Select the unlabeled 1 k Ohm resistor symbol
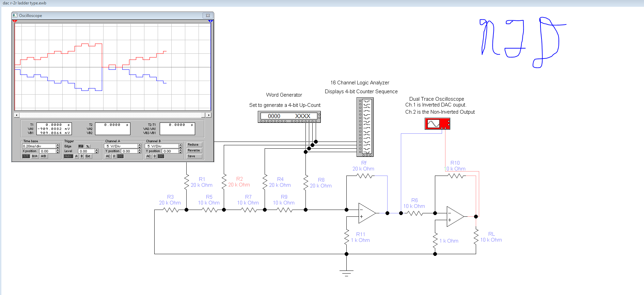644x295 pixels. tap(435, 240)
